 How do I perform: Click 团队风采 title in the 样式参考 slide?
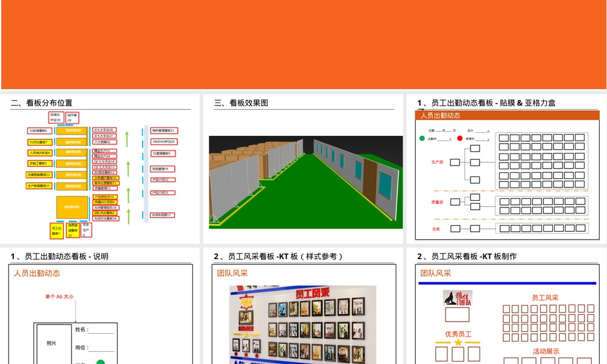pyautogui.click(x=232, y=273)
